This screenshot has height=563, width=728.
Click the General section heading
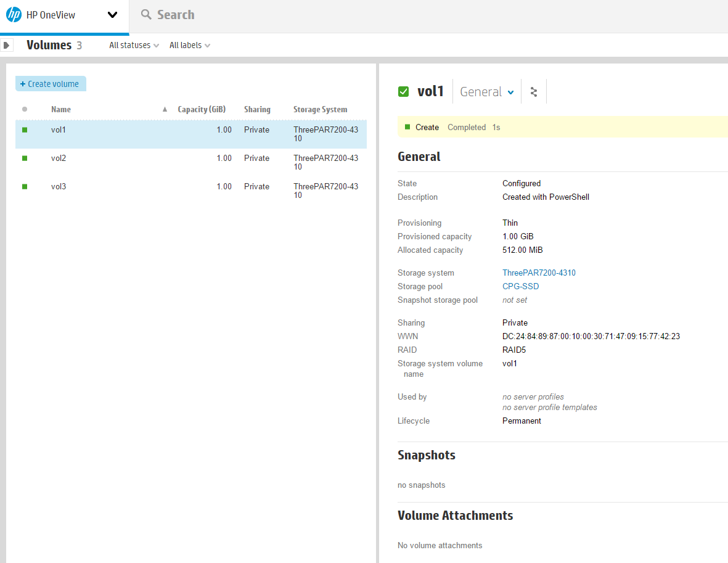tap(419, 157)
